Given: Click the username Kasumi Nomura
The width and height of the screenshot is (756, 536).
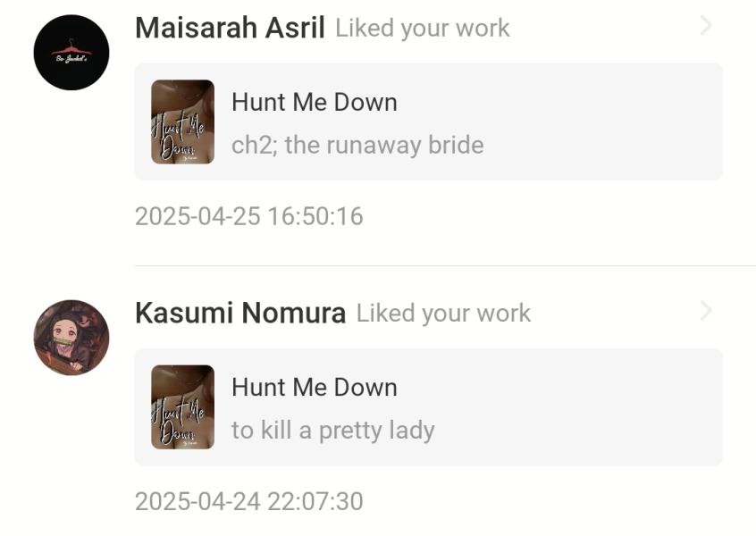Looking at the screenshot, I should point(239,313).
